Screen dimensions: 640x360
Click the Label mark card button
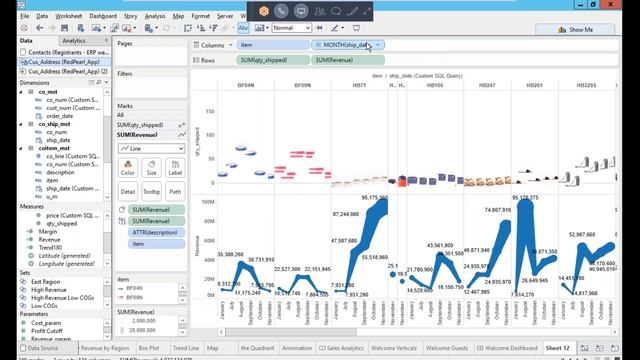(175, 168)
